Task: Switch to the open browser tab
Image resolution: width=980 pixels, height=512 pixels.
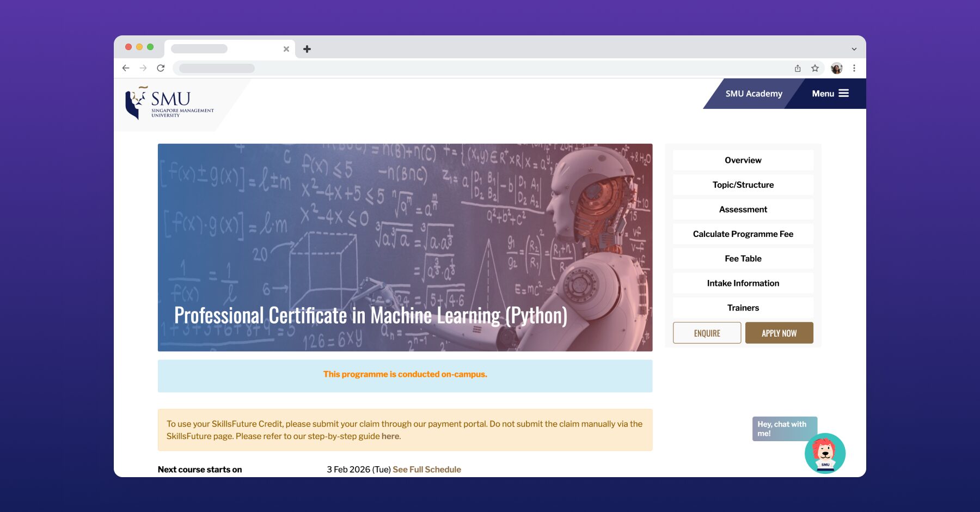Action: click(x=223, y=48)
